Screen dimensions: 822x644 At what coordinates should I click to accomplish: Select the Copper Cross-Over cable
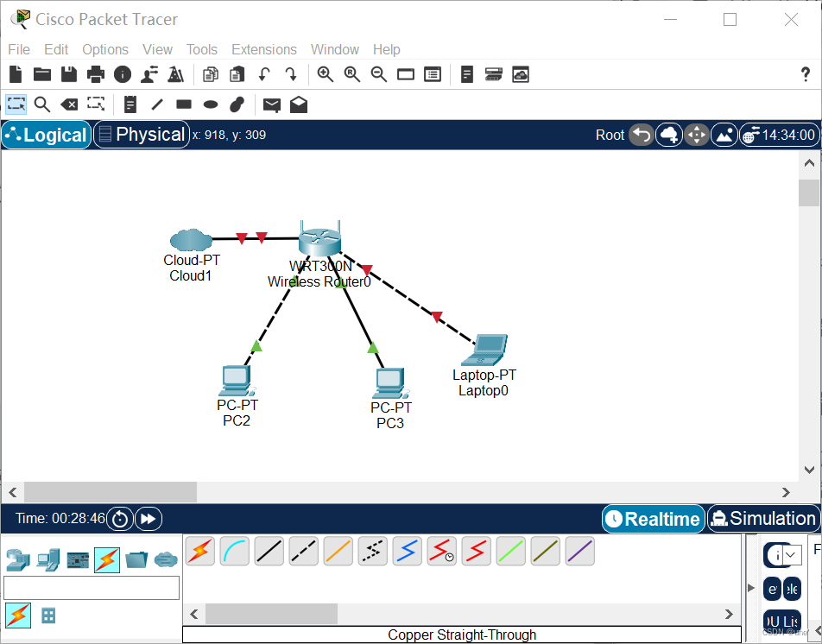click(304, 552)
